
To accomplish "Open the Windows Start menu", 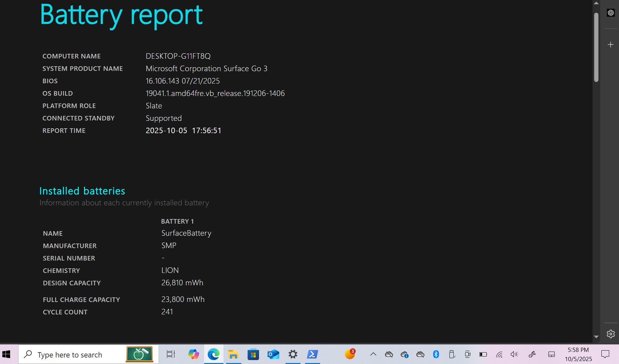I will tap(6, 354).
